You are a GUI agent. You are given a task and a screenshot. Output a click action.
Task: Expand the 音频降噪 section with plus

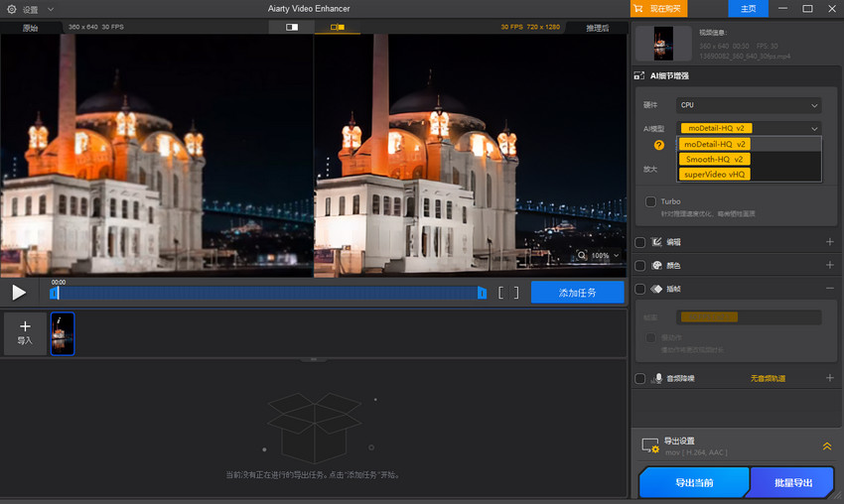[829, 378]
